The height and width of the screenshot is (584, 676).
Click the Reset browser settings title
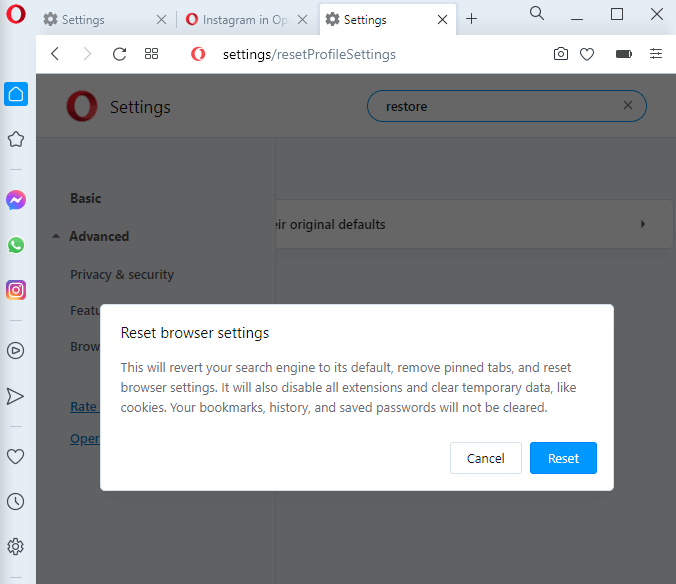click(x=195, y=333)
